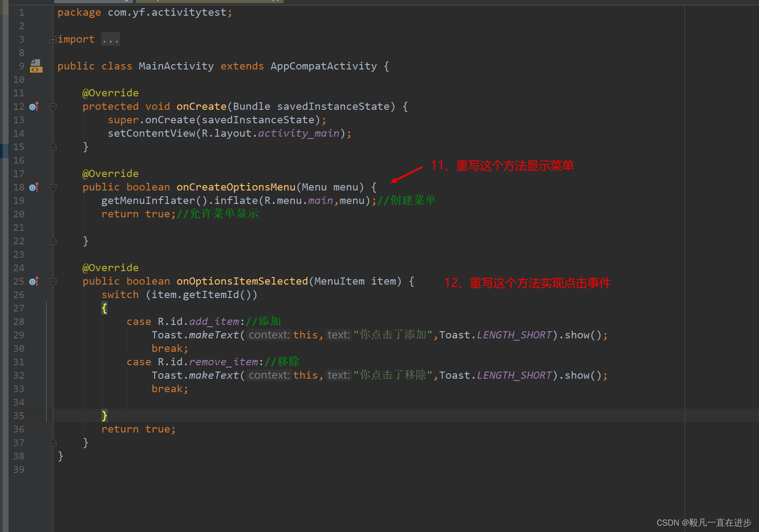
Task: Click the 'text:' parameter hint on line 32
Action: (338, 376)
